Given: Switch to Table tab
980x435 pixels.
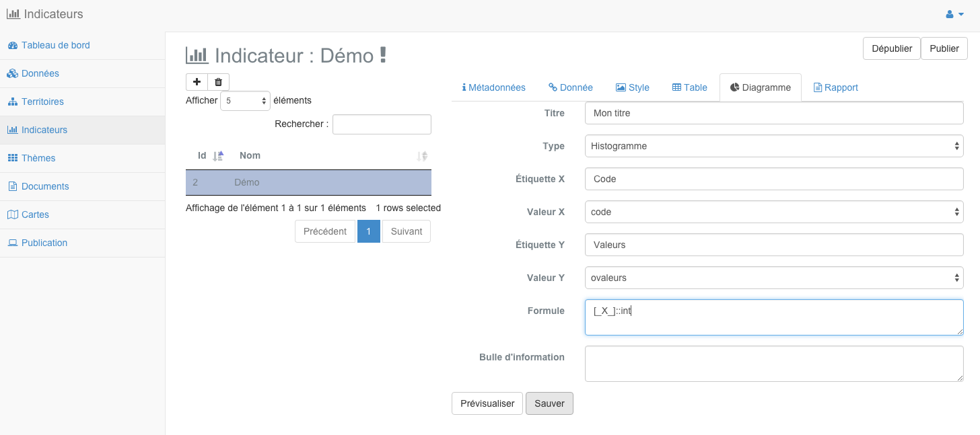Looking at the screenshot, I should [690, 87].
